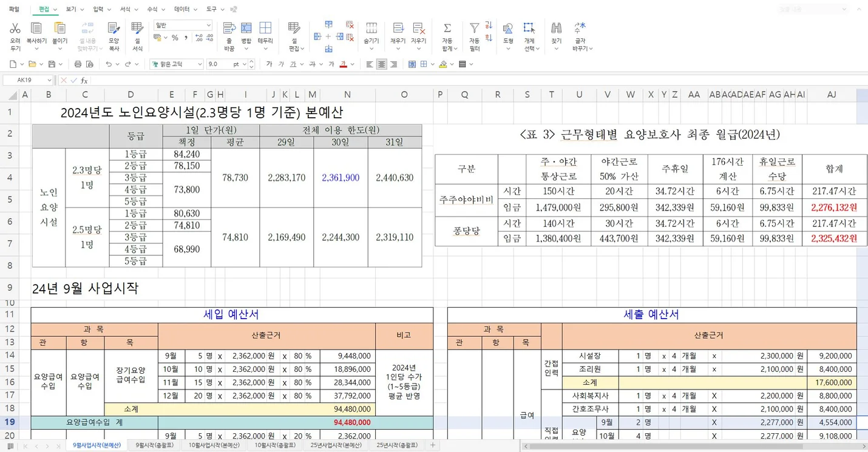Click the percent style icon
The width and height of the screenshot is (868, 452).
175,38
